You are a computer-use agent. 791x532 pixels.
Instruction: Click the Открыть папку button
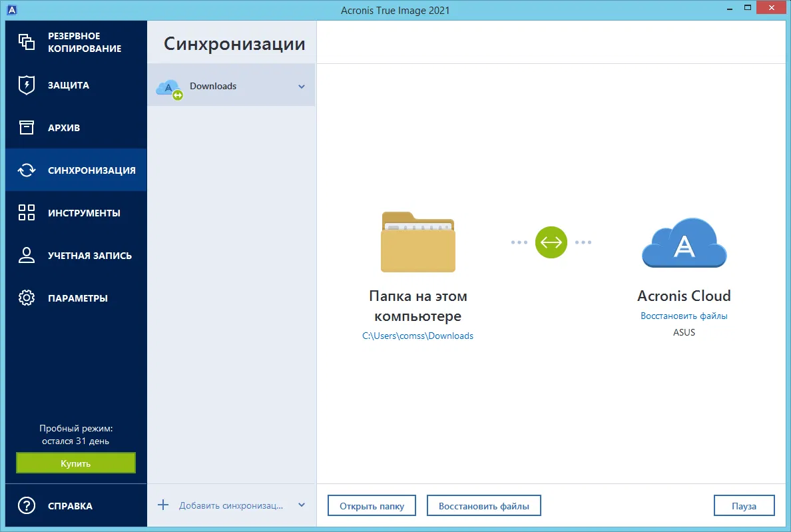point(372,506)
